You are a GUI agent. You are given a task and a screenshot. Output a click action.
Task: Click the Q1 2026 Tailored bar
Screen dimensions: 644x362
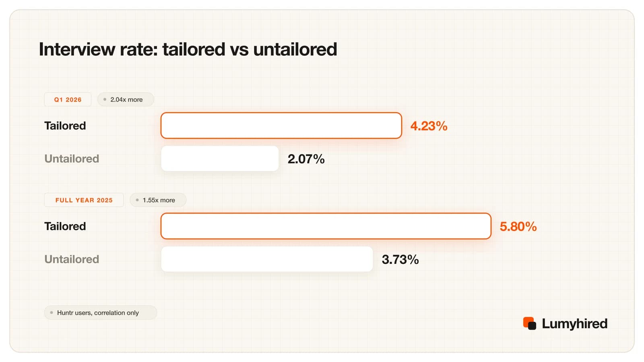[x=281, y=125]
